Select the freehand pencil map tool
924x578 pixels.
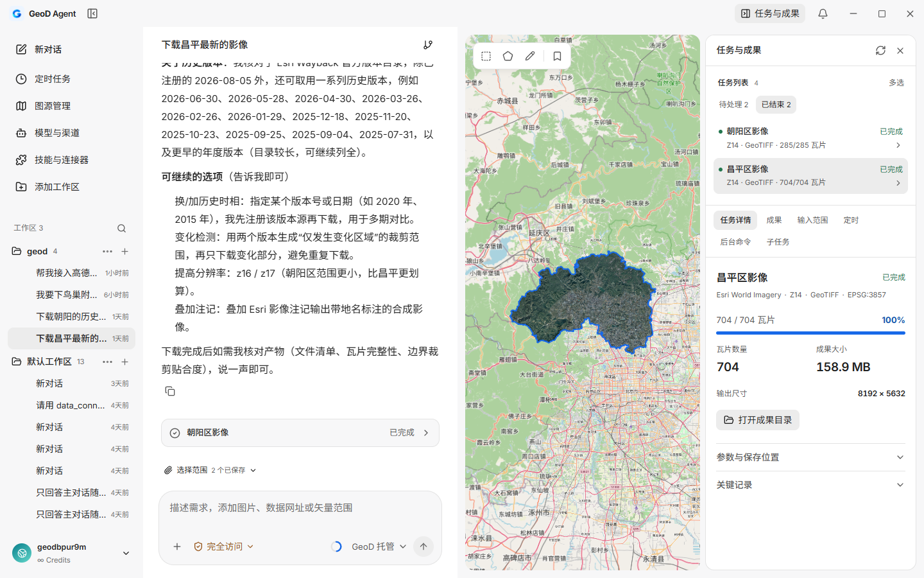coord(530,57)
